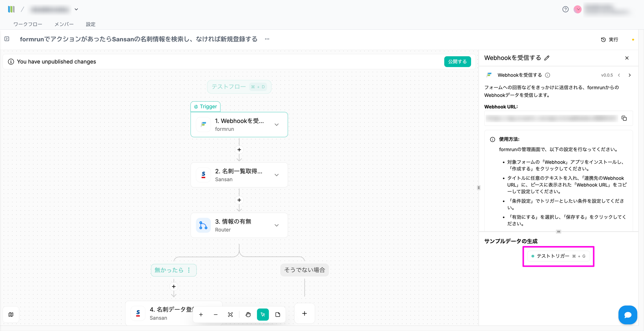Image resolution: width=644 pixels, height=331 pixels.
Task: Click the 使用方法 info icon
Action: point(492,139)
